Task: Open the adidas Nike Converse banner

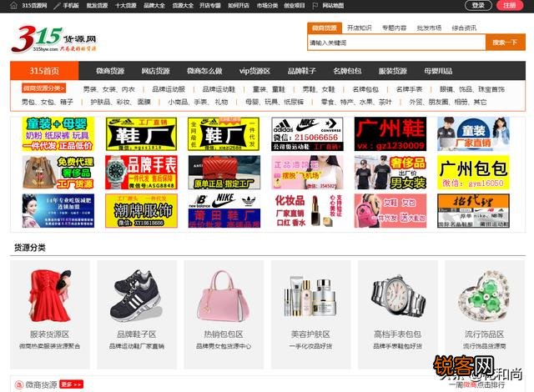Action: coord(307,133)
